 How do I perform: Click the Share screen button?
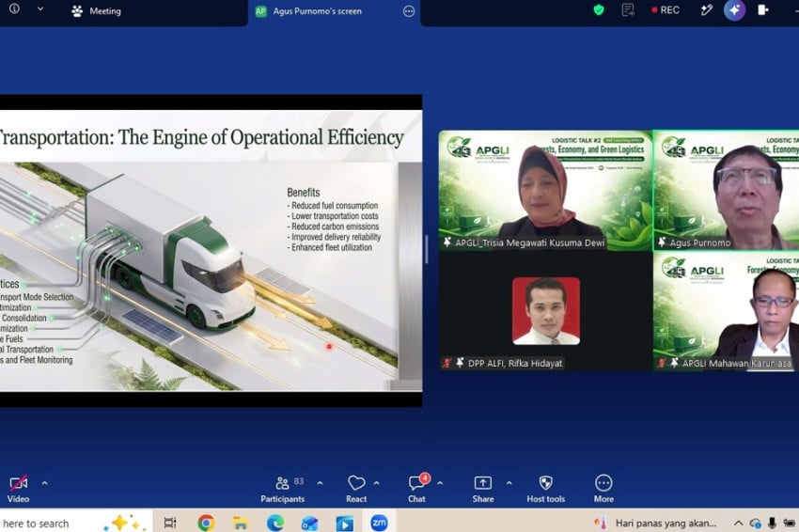[483, 489]
